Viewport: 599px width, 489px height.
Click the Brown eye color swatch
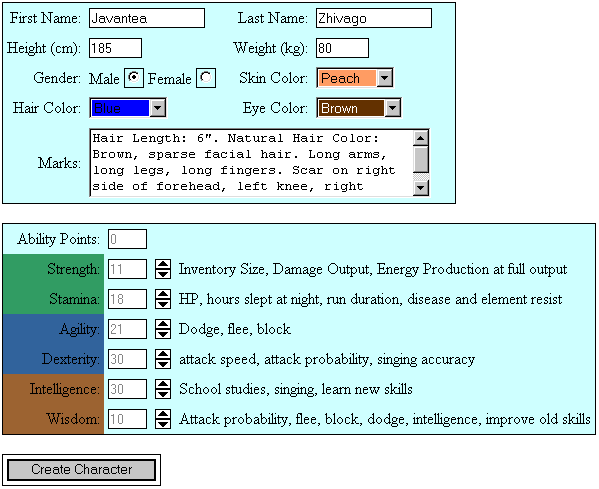[x=351, y=108]
